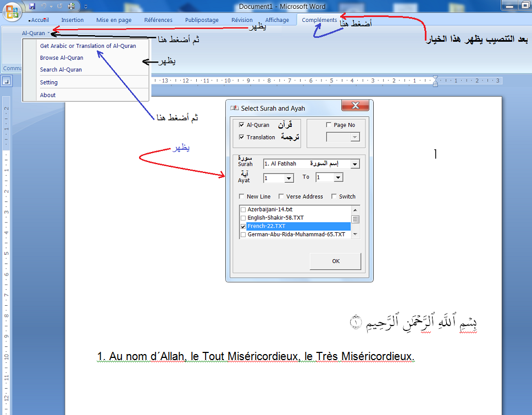Click the Save icon in quick access toolbar
Viewport: 532px width, 415px height.
coord(32,6)
